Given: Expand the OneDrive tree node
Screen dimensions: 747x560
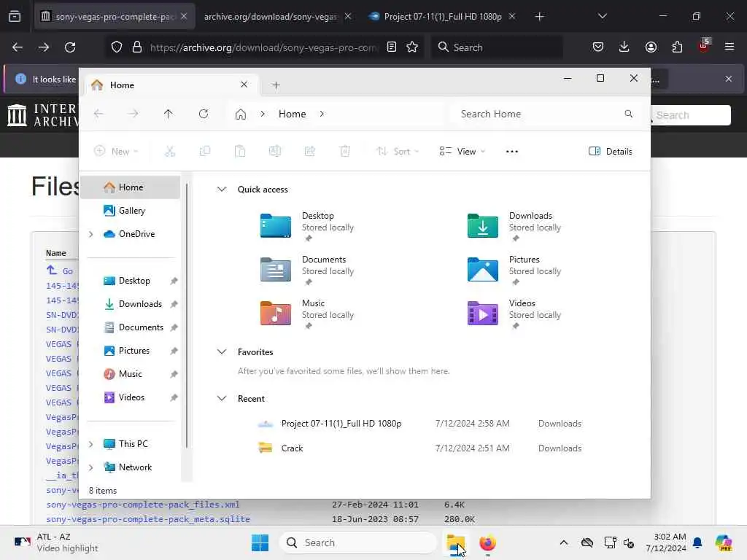Looking at the screenshot, I should point(91,234).
